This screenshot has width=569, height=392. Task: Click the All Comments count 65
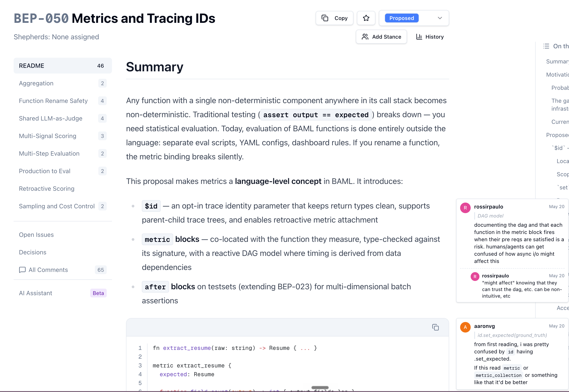click(101, 270)
